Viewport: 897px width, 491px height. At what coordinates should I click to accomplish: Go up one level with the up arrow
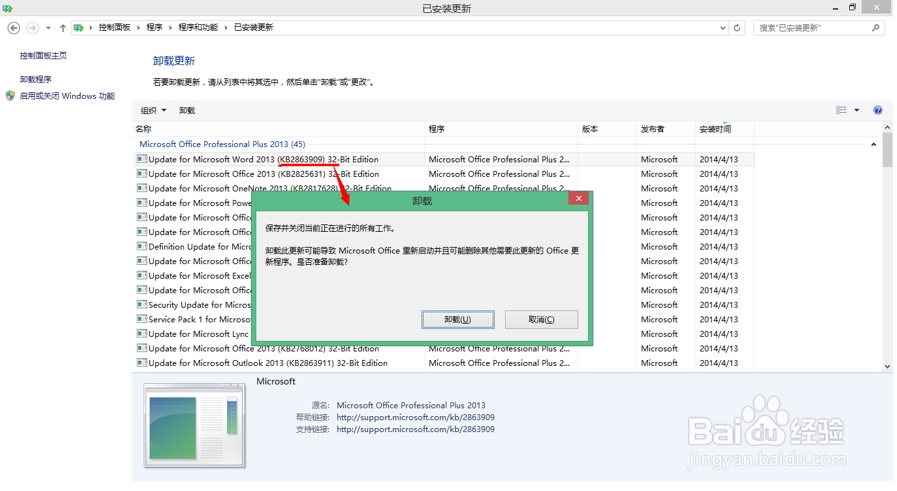[x=62, y=27]
